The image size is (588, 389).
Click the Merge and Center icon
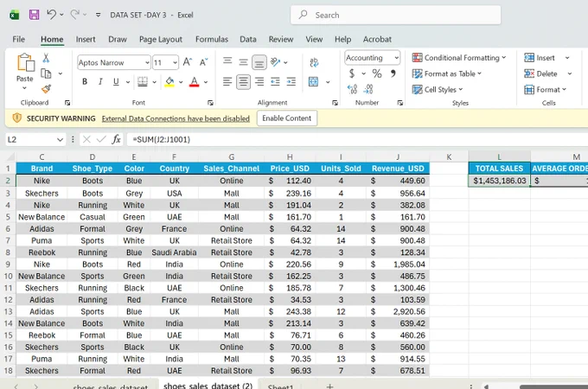[x=314, y=81]
